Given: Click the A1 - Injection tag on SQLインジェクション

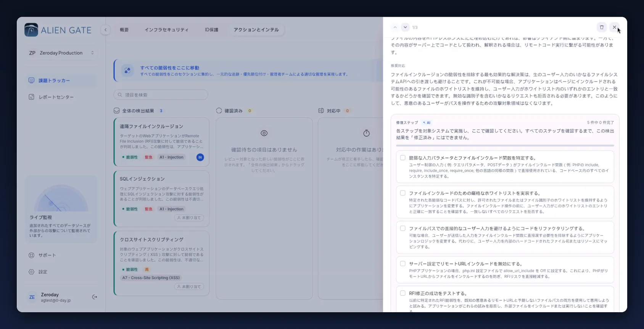Looking at the screenshot, I should click(x=171, y=209).
